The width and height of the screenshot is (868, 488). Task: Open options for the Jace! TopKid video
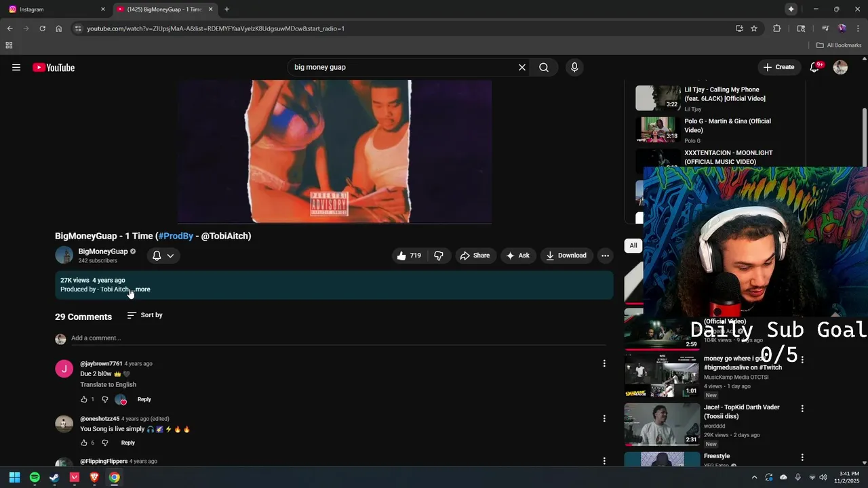point(802,409)
